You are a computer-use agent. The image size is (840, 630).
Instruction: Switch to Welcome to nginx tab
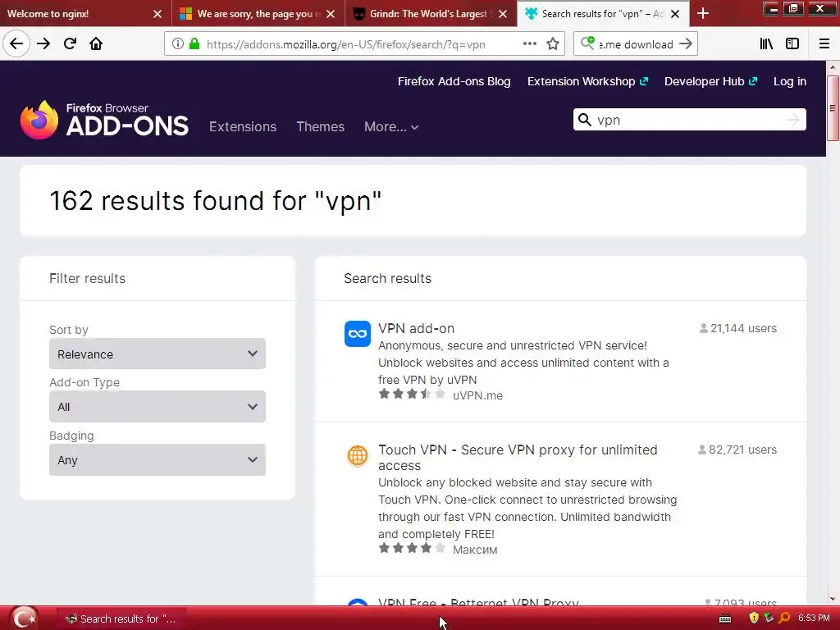(75, 14)
